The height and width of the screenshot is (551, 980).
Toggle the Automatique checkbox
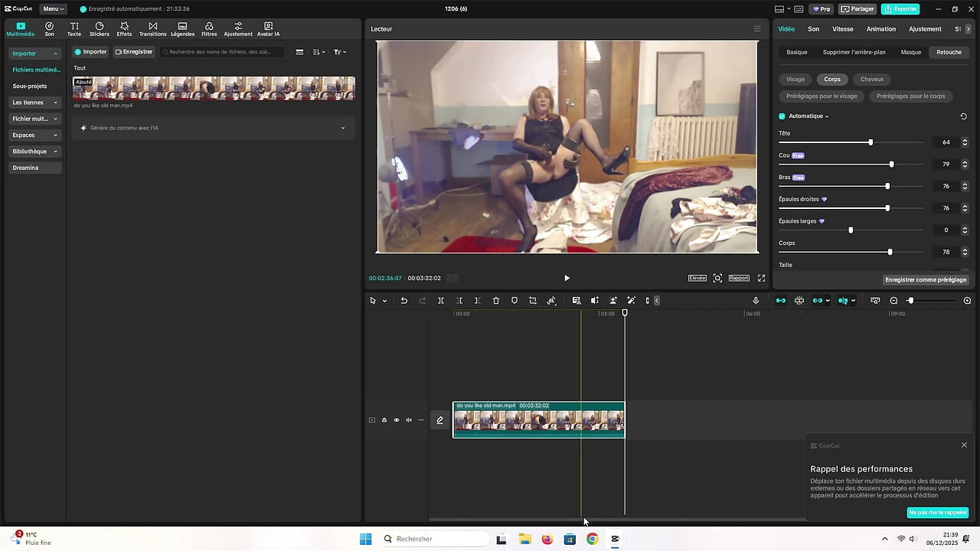tap(782, 116)
